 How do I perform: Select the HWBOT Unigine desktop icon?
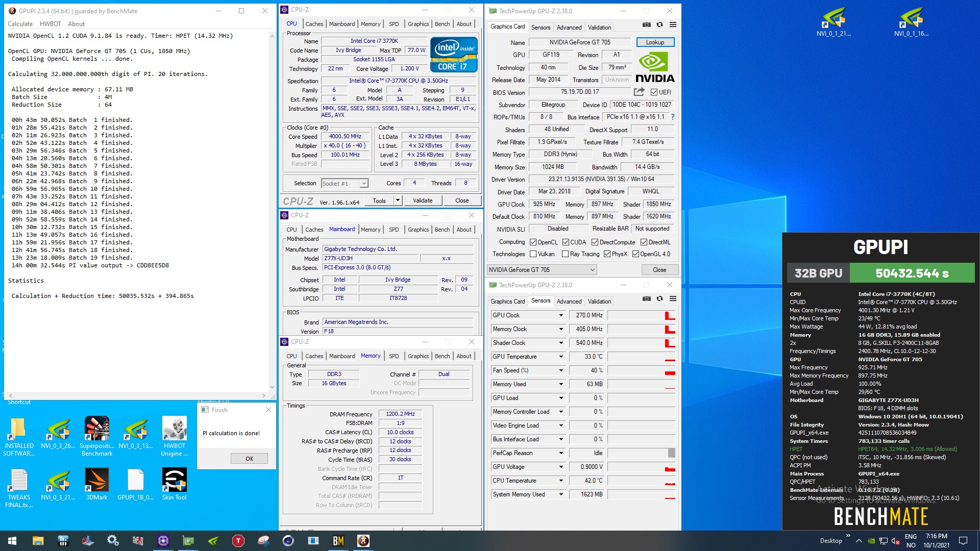point(174,437)
